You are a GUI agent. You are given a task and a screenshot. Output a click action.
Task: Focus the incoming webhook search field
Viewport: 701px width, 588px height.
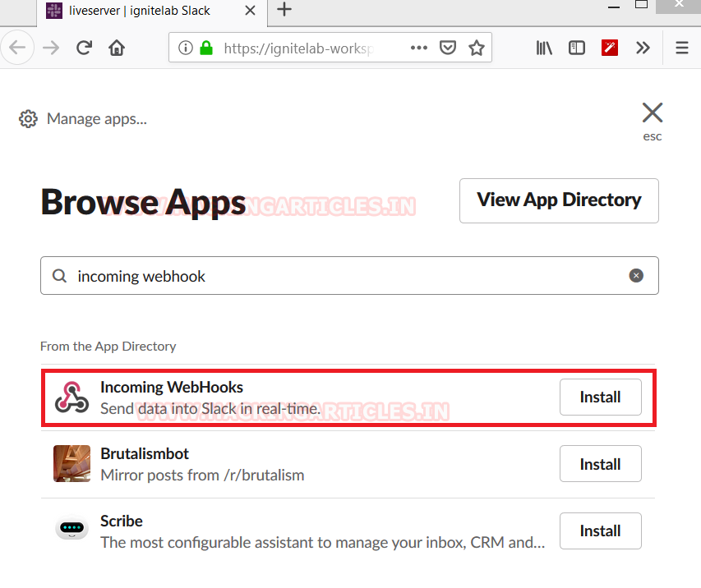coord(349,276)
